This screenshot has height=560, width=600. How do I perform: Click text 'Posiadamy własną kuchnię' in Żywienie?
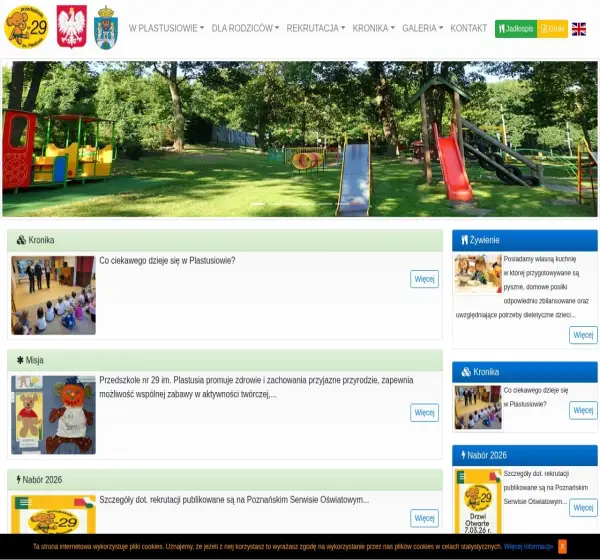pos(540,259)
